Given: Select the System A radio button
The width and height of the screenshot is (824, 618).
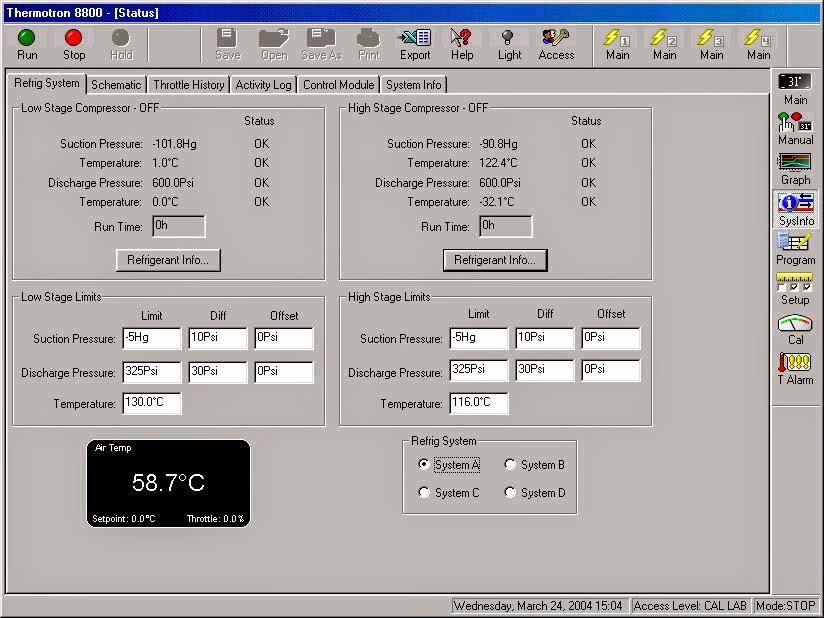Looking at the screenshot, I should point(424,464).
